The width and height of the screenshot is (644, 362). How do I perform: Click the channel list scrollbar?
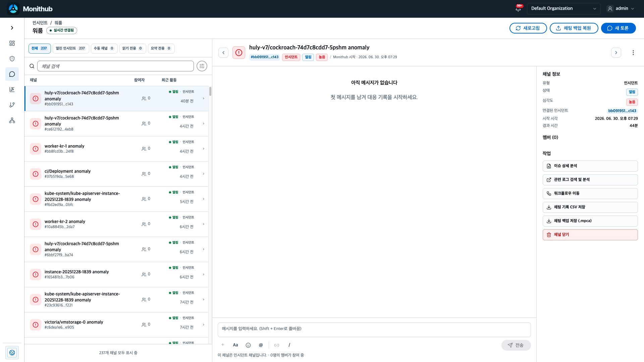click(x=210, y=92)
